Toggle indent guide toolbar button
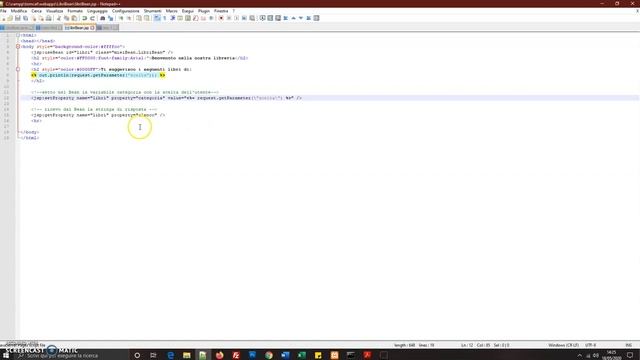The width and height of the screenshot is (640, 360). click(173, 18)
